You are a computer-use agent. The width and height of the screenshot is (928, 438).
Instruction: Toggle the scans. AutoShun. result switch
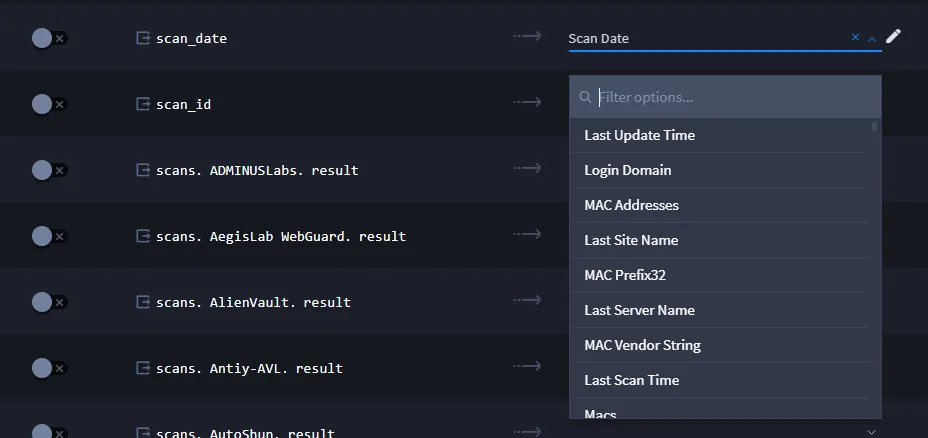(x=50, y=432)
